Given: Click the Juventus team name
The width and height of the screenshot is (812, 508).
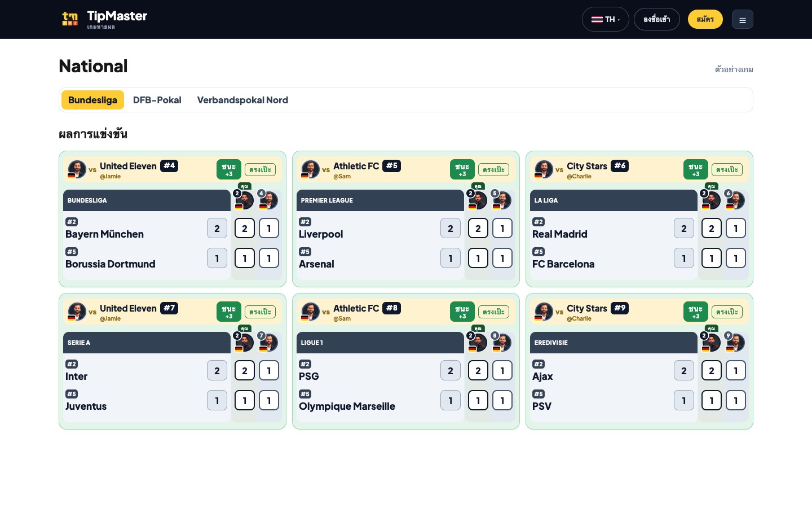Looking at the screenshot, I should point(86,406).
